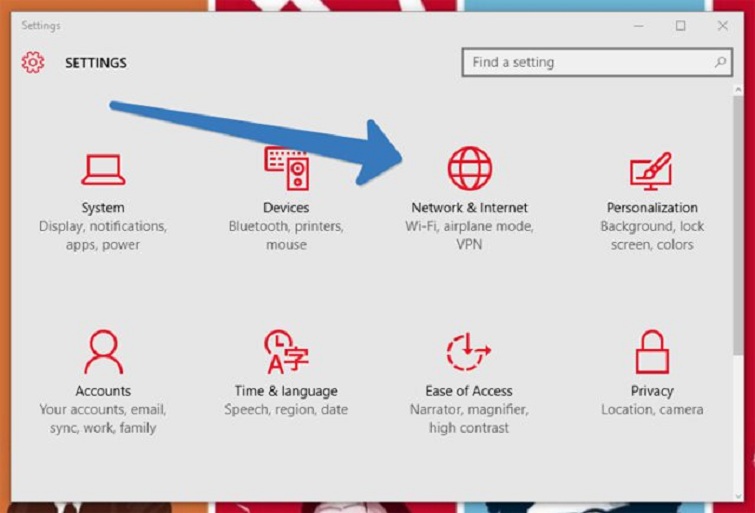Close the Settings window
Viewport: 755px width, 513px height.
(722, 26)
